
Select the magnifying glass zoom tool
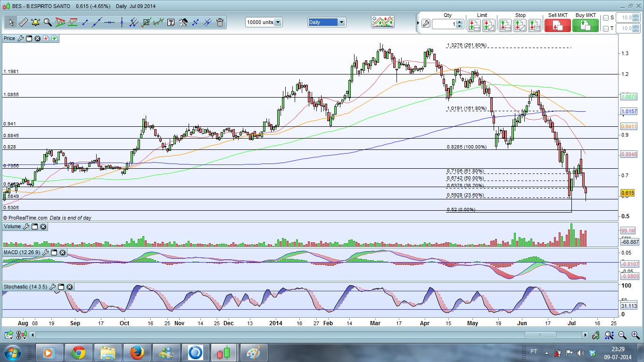(48, 22)
